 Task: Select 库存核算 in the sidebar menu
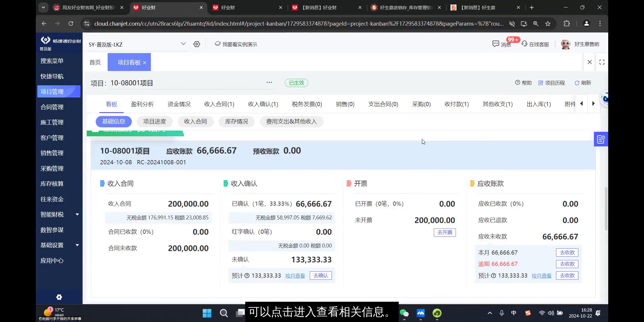click(52, 184)
